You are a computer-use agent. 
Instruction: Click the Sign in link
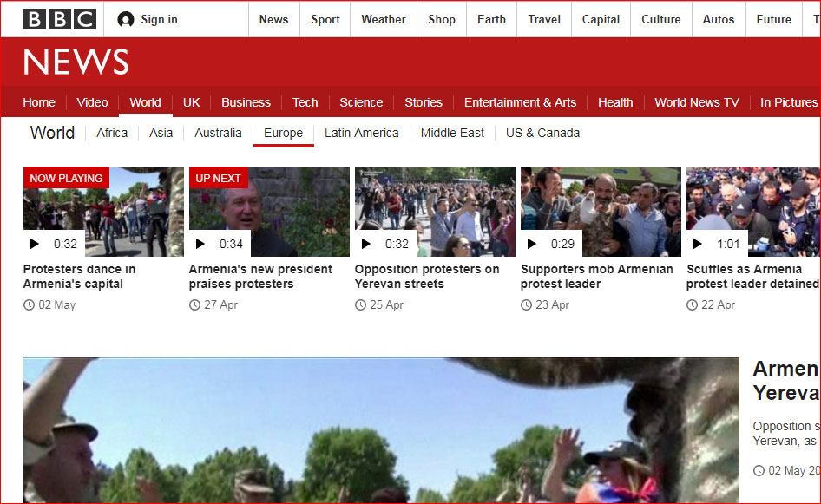(159, 19)
